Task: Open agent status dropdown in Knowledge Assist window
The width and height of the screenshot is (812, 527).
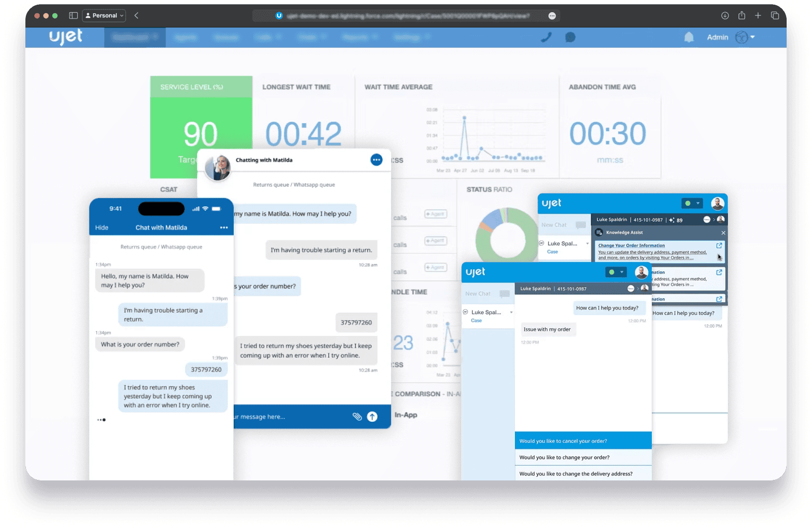Action: [x=692, y=203]
